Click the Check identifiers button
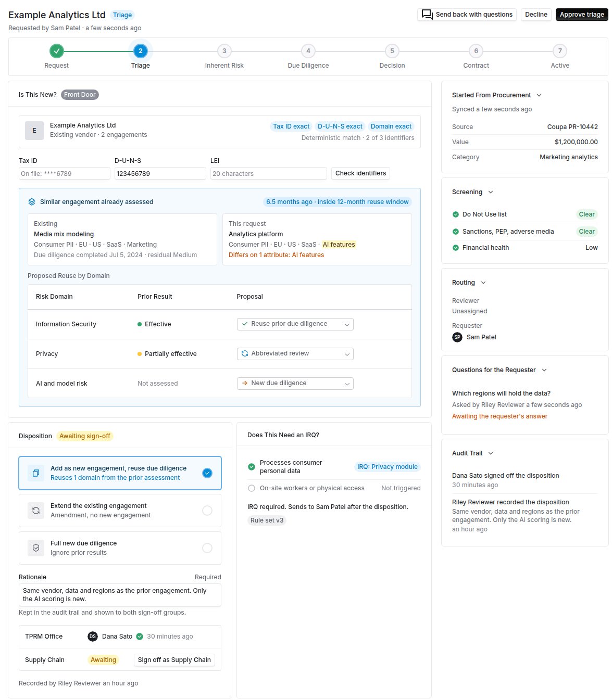Image resolution: width=612 pixels, height=700 pixels. (x=360, y=173)
